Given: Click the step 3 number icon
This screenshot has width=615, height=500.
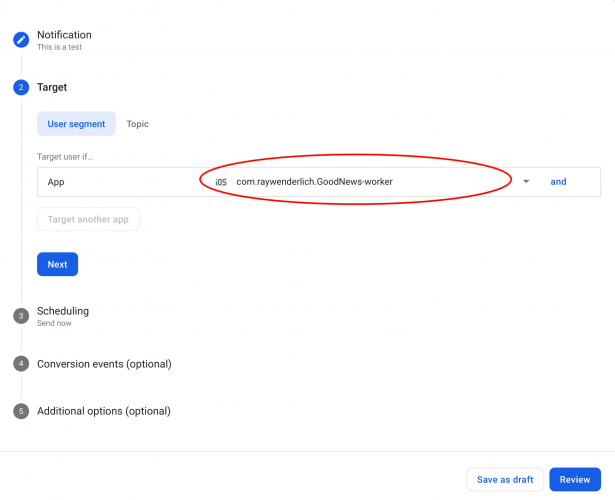Looking at the screenshot, I should coord(20,316).
